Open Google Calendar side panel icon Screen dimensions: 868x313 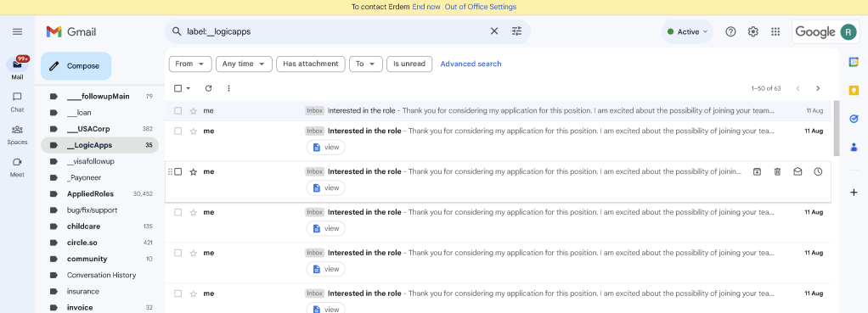[854, 62]
